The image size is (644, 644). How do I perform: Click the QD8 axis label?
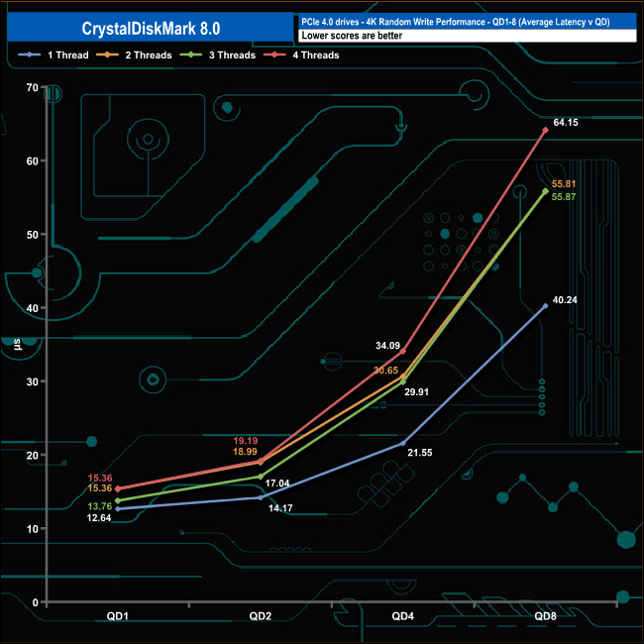pyautogui.click(x=546, y=616)
